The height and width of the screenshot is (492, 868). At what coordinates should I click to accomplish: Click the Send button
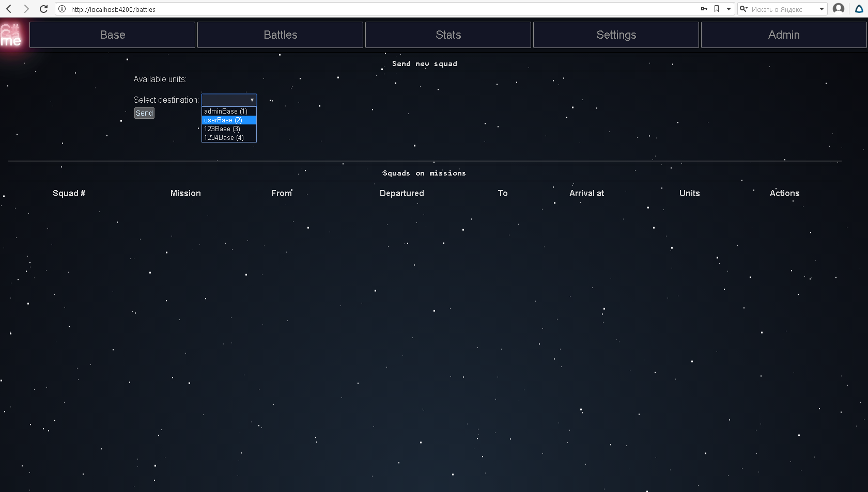click(144, 113)
